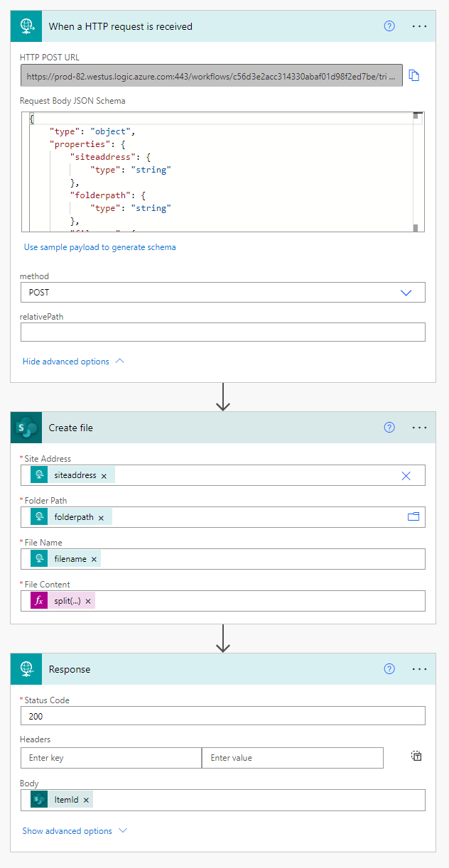The height and width of the screenshot is (868, 449).
Task: Open help for HTTP request trigger
Action: click(x=389, y=26)
